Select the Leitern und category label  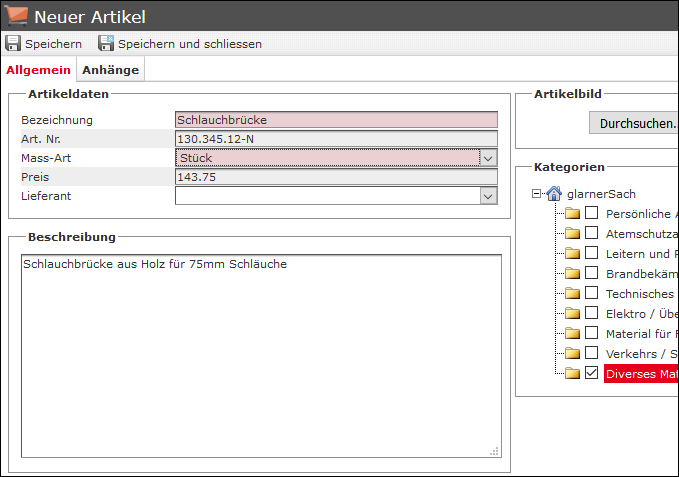click(641, 254)
